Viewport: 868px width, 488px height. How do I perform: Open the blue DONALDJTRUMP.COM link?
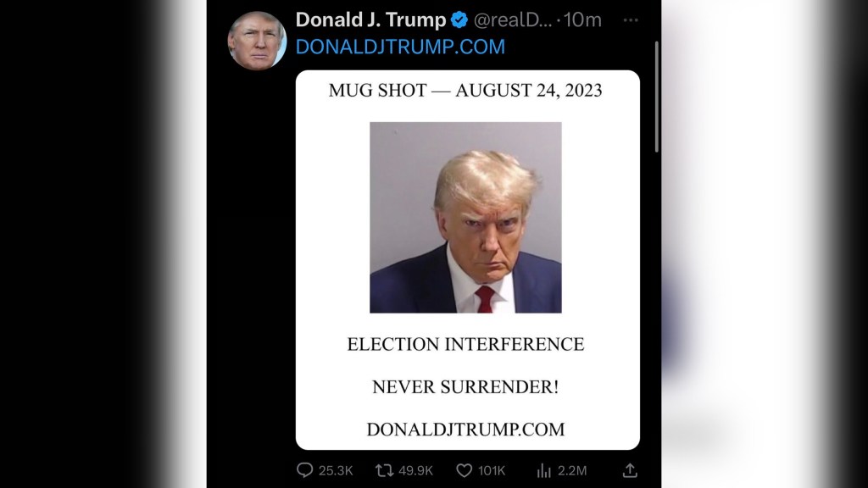click(x=400, y=47)
